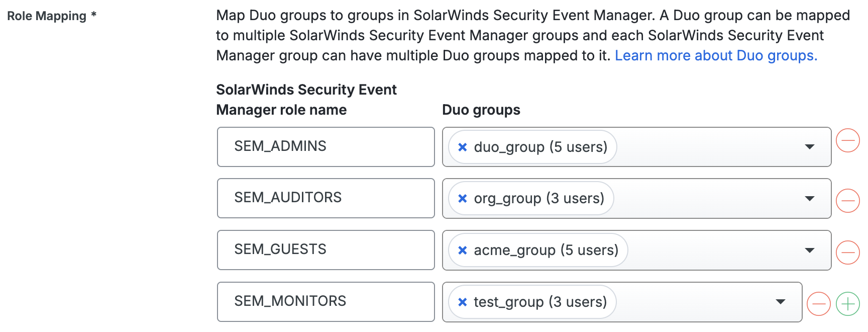Click the SEM_AUDITORS role name field
Viewport: 868px width, 332px height.
[325, 198]
